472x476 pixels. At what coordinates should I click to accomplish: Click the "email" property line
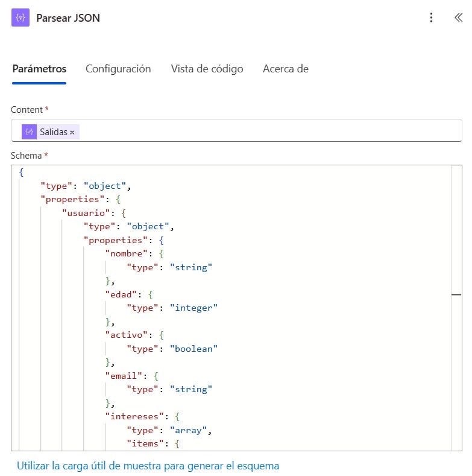pos(131,376)
